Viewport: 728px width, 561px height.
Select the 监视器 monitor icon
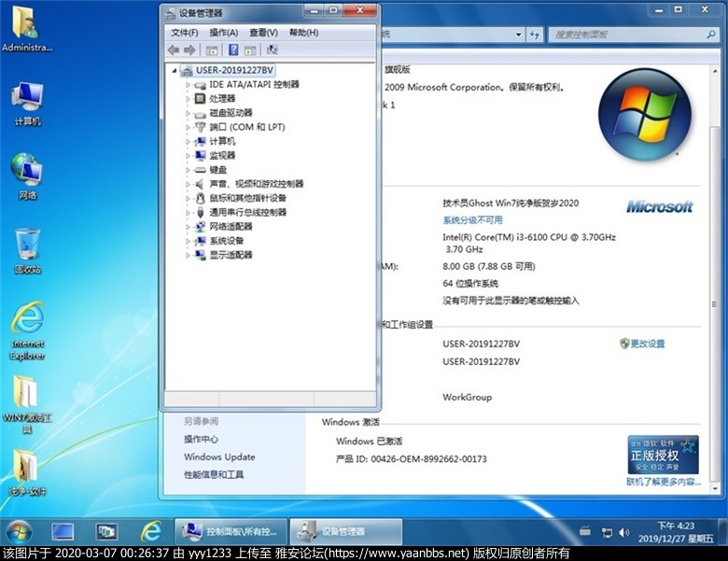click(200, 156)
